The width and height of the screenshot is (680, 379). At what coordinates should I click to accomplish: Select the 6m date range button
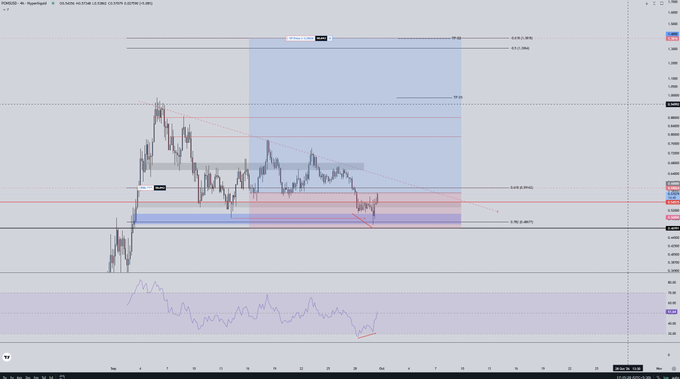[20, 377]
